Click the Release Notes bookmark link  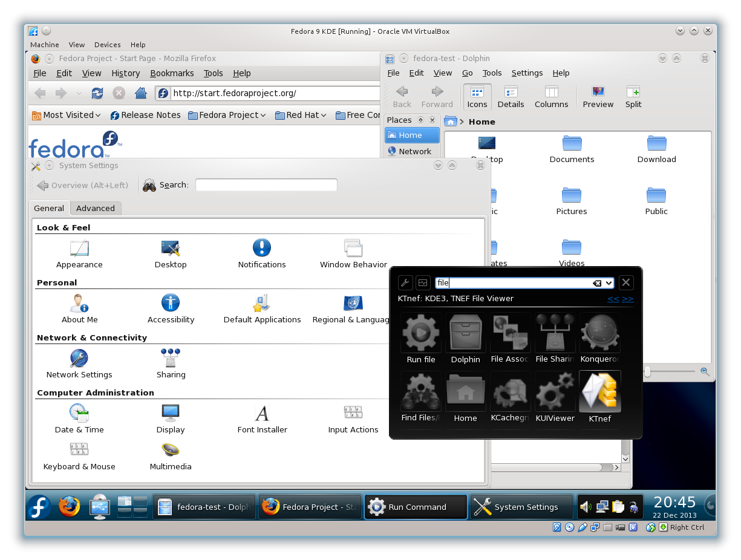coord(145,115)
